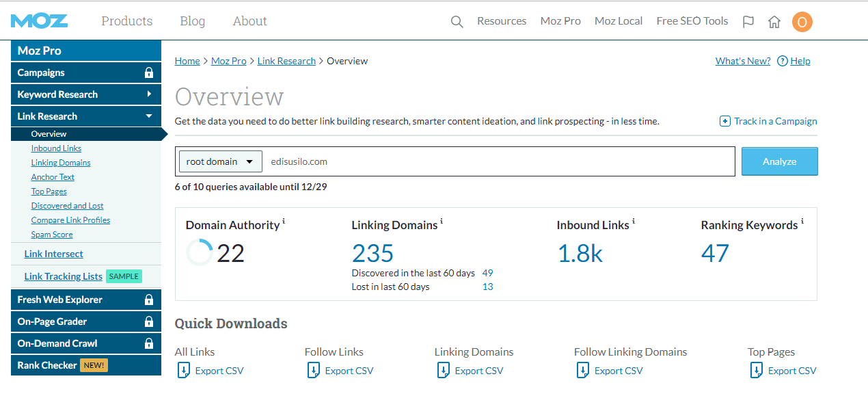Go to Moz Local in header

(619, 21)
